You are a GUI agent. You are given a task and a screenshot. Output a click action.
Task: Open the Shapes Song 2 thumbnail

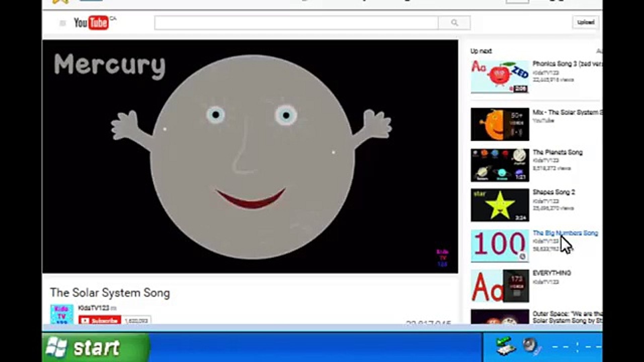point(499,205)
